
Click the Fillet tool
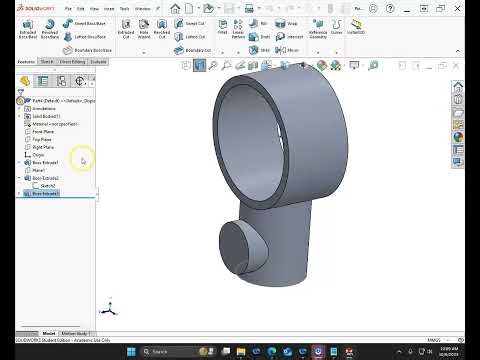click(223, 27)
